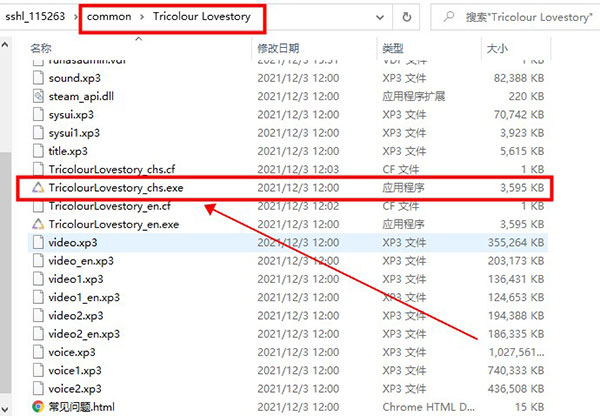
Task: Click the scroll down arrow of navigation pane
Action: coord(5,409)
